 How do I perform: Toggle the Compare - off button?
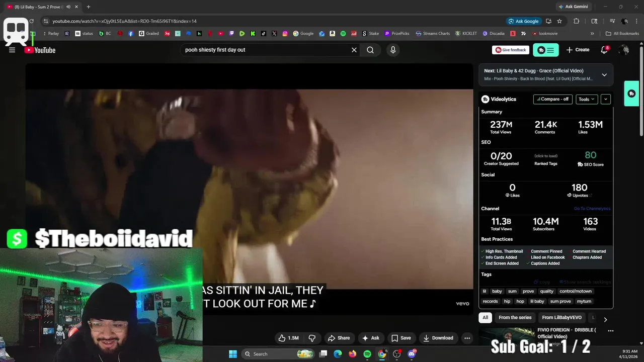(553, 99)
